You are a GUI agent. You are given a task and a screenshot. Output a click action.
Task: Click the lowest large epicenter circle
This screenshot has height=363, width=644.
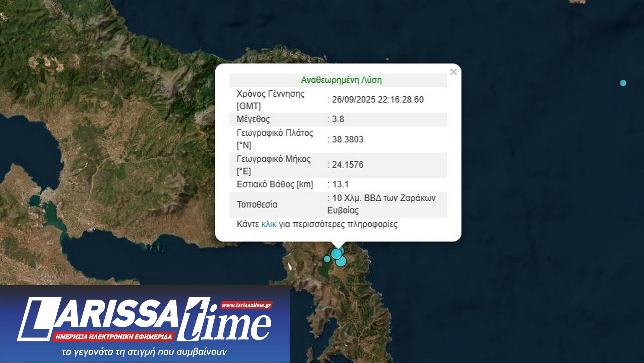340,261
